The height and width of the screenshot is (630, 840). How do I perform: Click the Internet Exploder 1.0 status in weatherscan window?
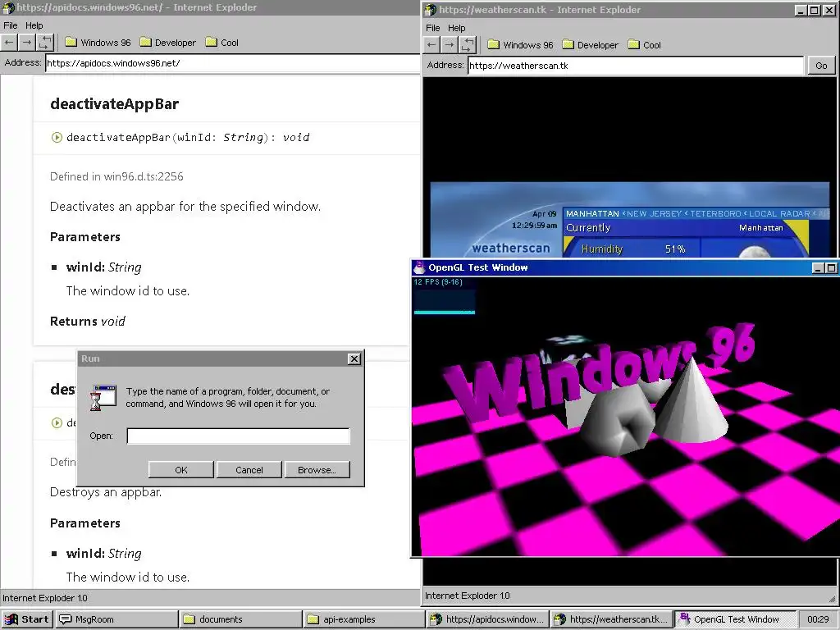467,596
